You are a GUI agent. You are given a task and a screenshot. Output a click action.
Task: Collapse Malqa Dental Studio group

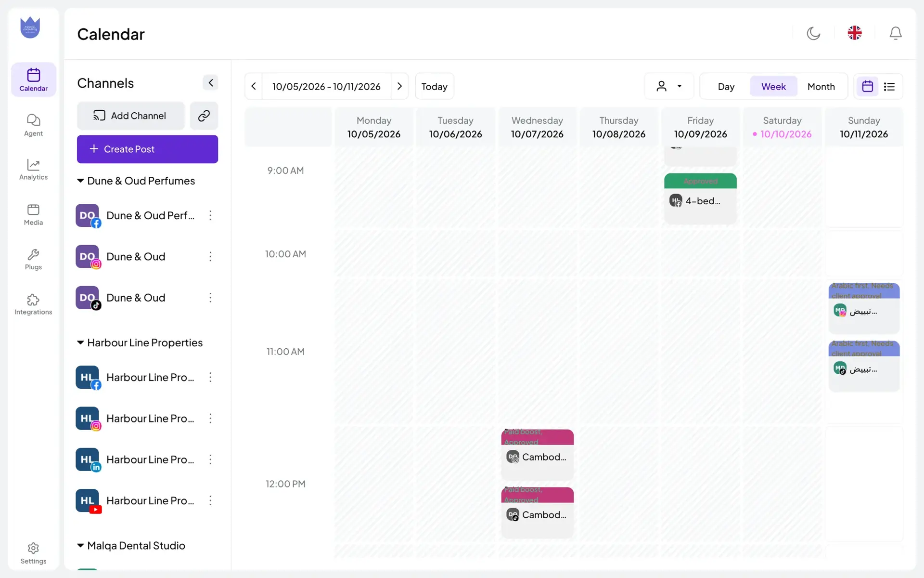pyautogui.click(x=131, y=545)
